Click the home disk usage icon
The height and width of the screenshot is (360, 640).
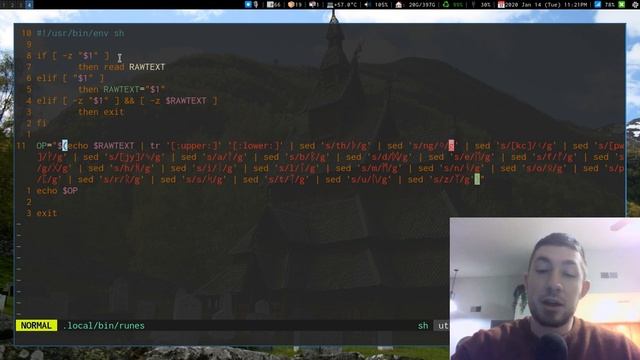399,4
